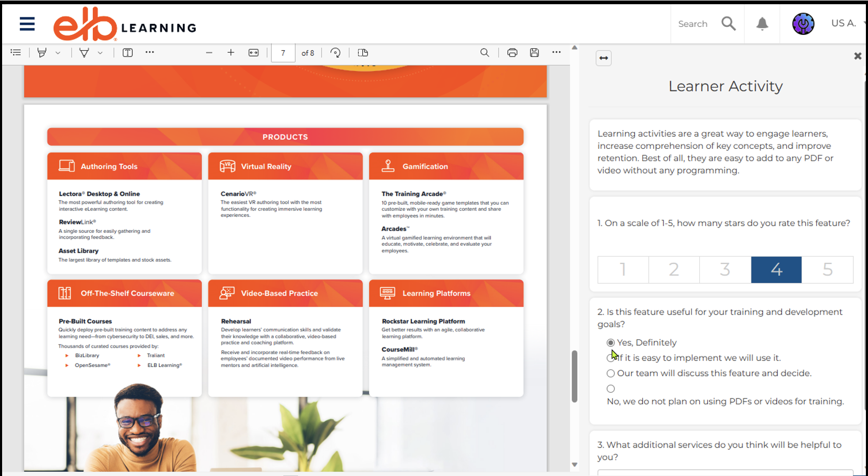Open the US A. account menu
This screenshot has width=868, height=476.
(x=843, y=23)
